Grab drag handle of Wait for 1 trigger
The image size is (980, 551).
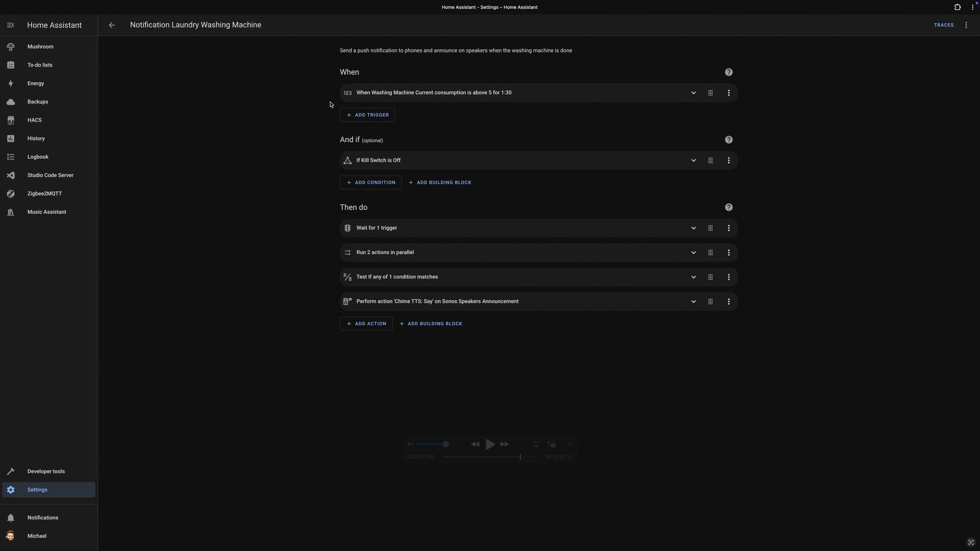coord(710,228)
